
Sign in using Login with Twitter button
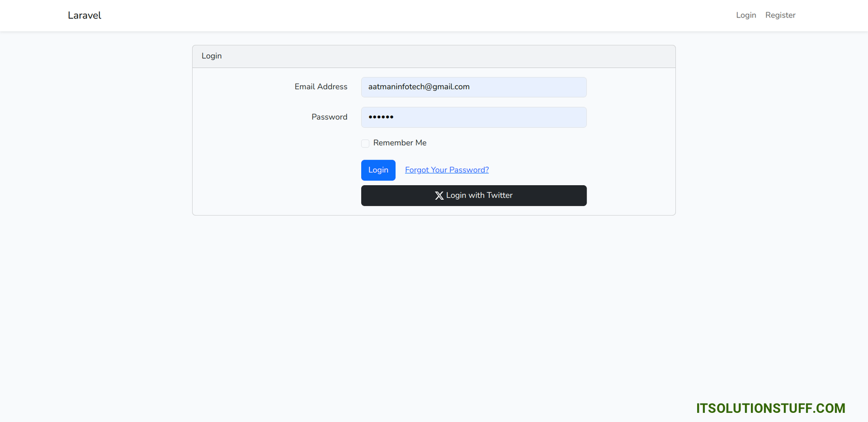[474, 196]
